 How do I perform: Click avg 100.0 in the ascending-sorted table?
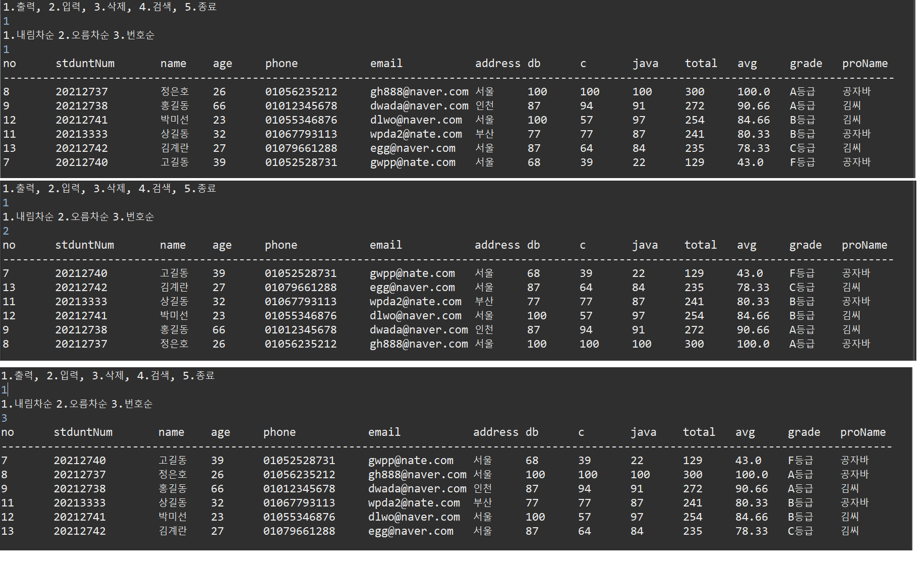point(753,344)
